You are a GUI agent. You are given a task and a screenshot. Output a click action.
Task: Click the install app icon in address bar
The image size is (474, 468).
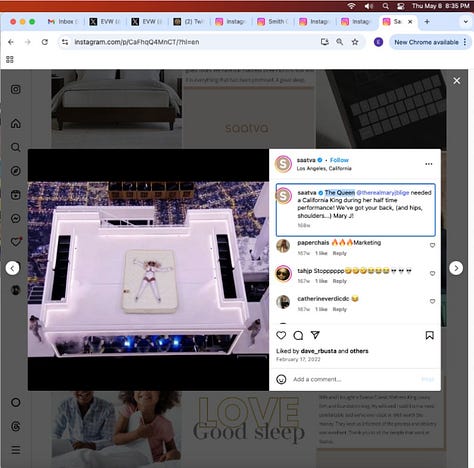pyautogui.click(x=325, y=42)
